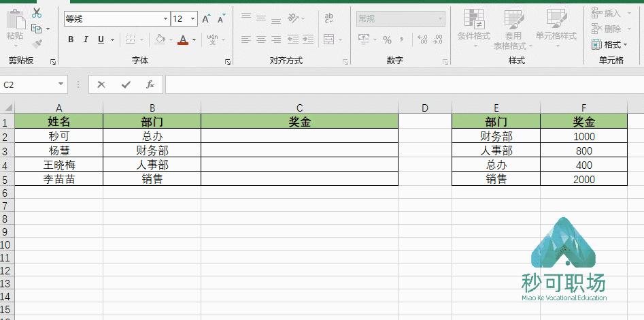Click the middle align icon
Viewport: 644px width, 320px height.
tap(261, 18)
